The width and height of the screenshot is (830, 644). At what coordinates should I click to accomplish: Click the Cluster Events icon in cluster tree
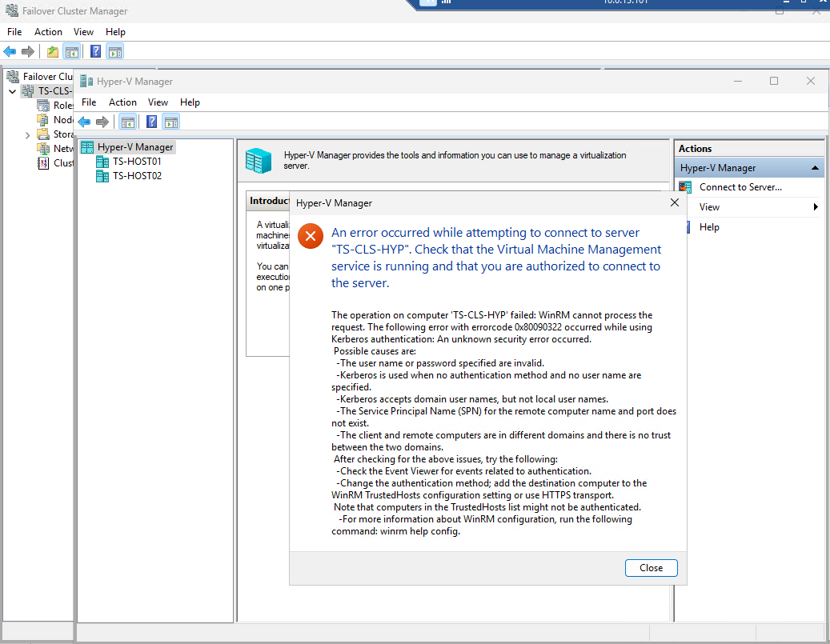click(43, 162)
